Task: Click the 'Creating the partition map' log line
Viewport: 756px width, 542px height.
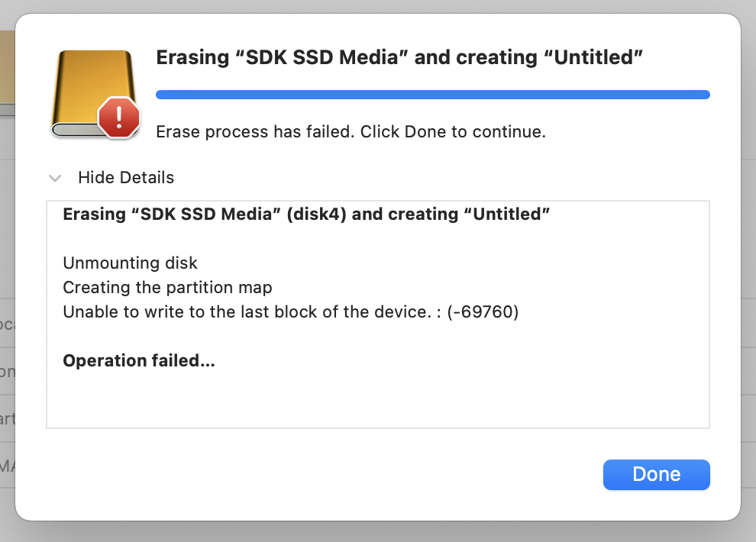Action: click(x=167, y=288)
